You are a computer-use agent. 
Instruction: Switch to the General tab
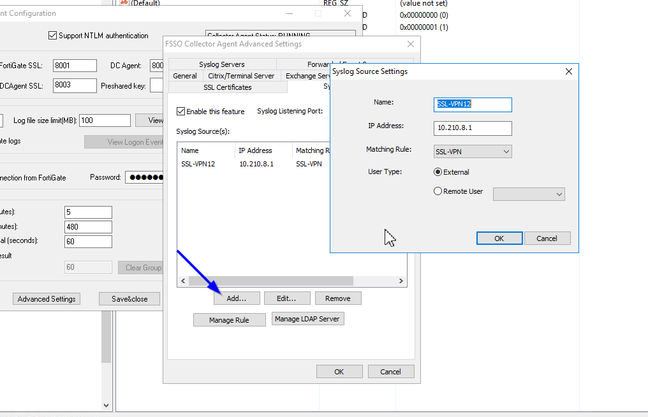point(185,76)
